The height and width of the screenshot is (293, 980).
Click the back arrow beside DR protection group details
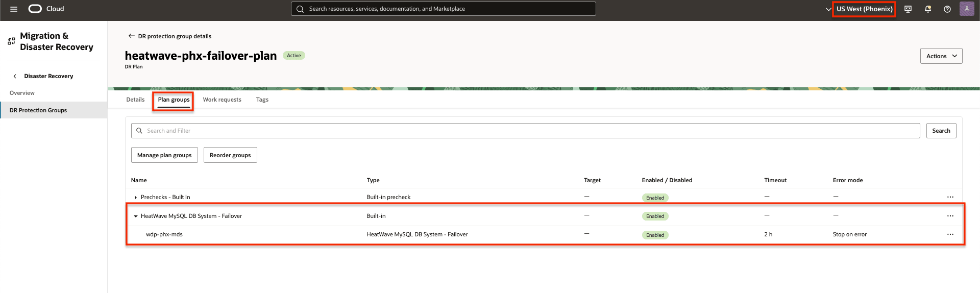click(131, 36)
